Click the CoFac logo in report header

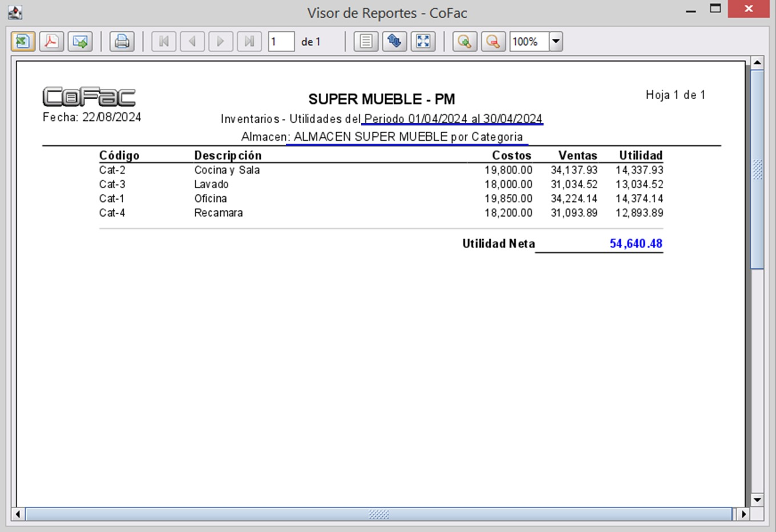[x=89, y=97]
